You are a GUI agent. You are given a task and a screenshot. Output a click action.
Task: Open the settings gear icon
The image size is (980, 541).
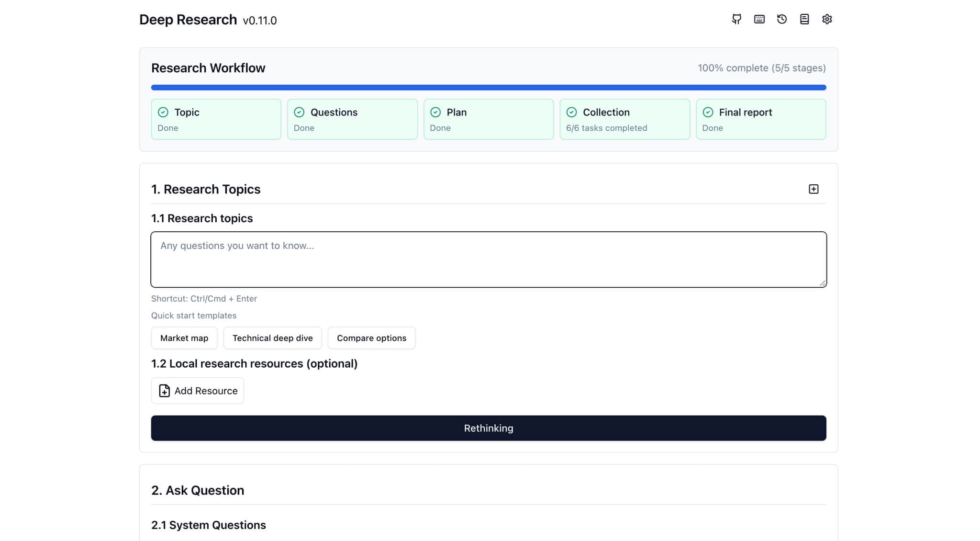point(827,19)
